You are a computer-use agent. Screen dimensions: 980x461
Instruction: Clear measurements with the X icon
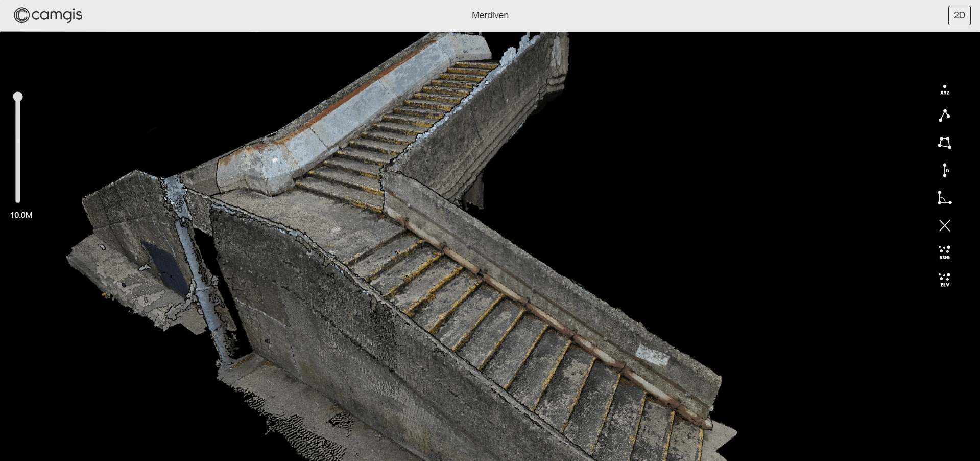coord(944,225)
